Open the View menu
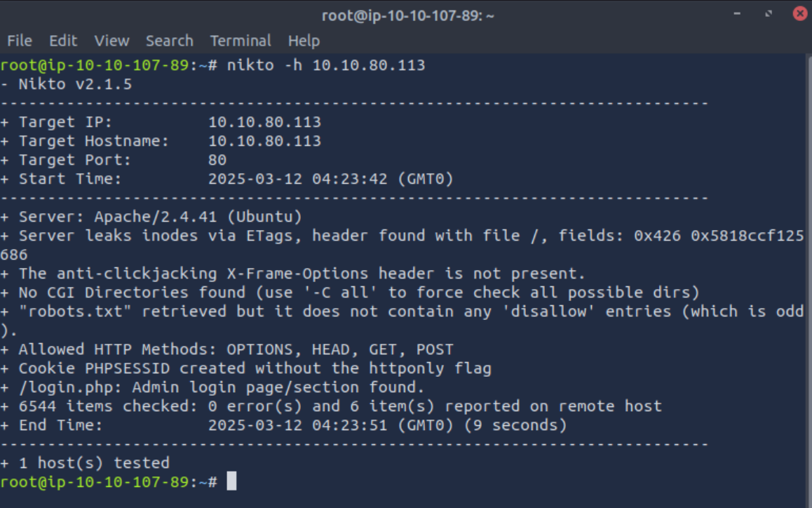The width and height of the screenshot is (812, 508). 111,41
